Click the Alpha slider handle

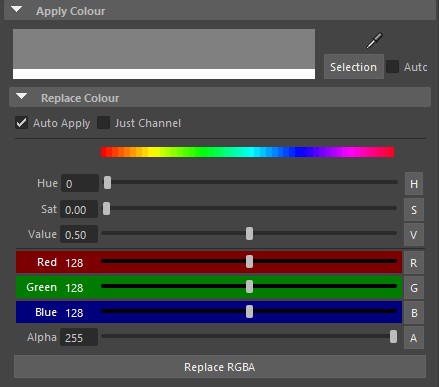[393, 337]
